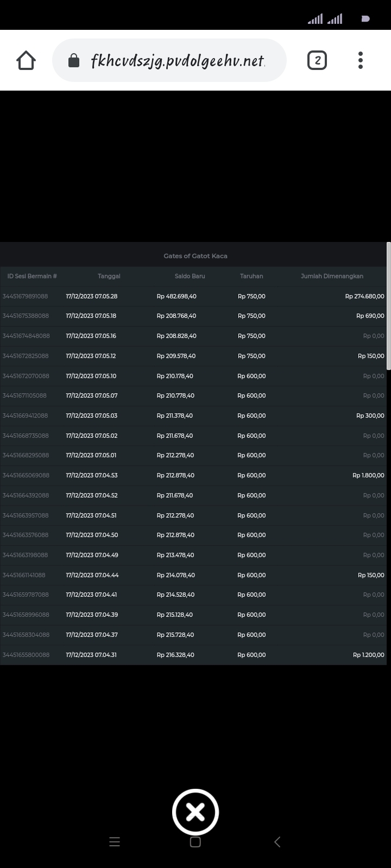Click the ID Sesi Bermain # header
Image resolution: width=391 pixels, height=868 pixels.
[x=32, y=276]
